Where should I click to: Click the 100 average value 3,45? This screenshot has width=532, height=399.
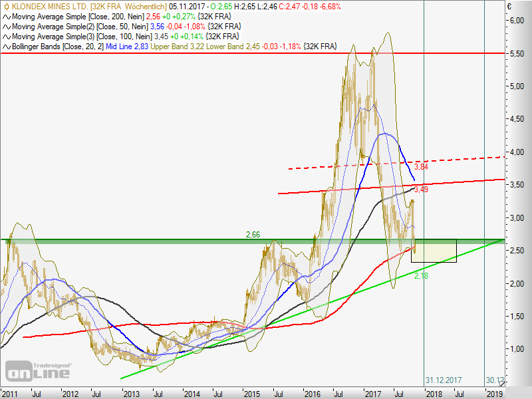161,37
